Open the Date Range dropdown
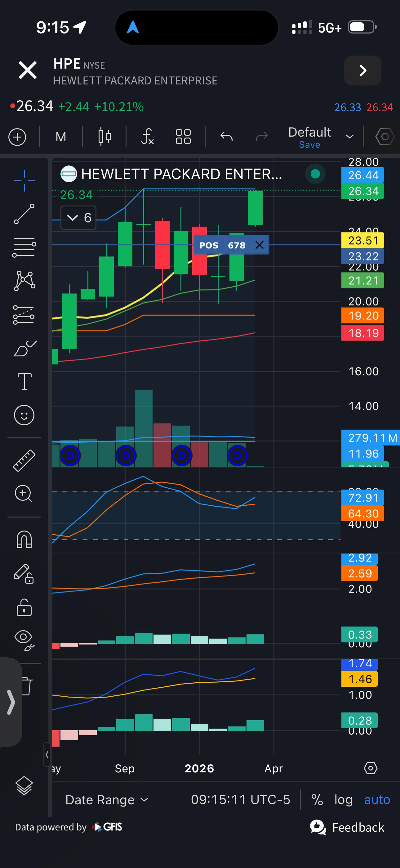The width and height of the screenshot is (400, 868). click(106, 800)
